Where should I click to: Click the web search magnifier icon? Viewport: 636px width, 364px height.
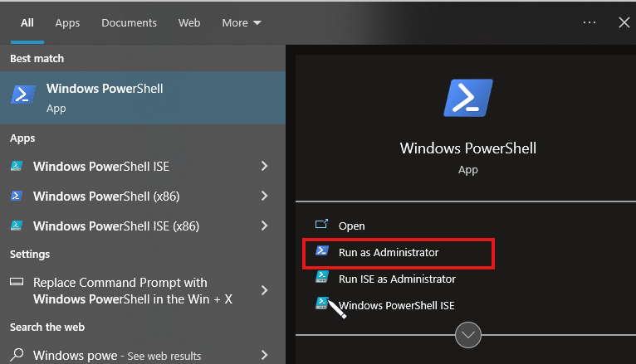click(17, 355)
